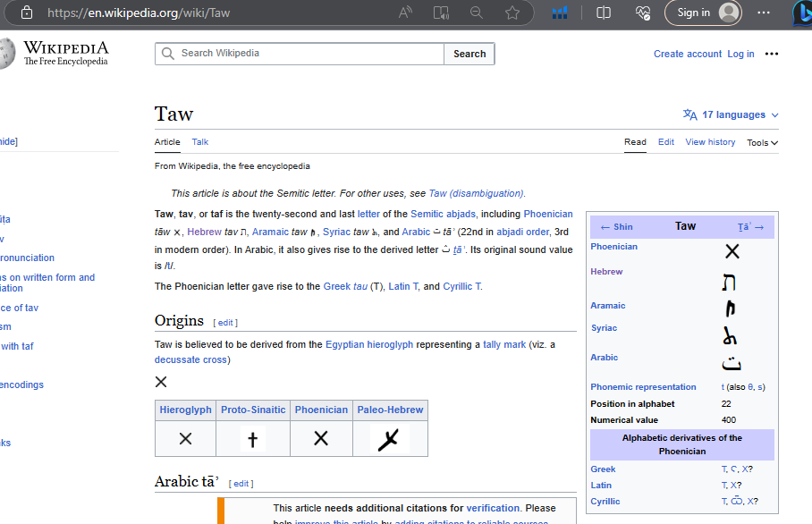Click the Latin link in infobox
812x524 pixels.
point(601,486)
